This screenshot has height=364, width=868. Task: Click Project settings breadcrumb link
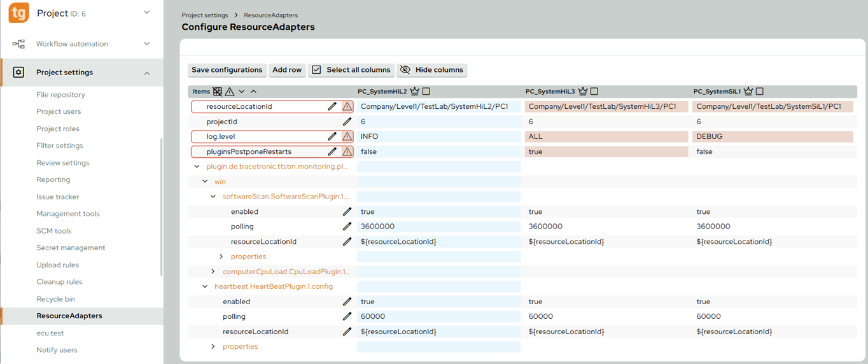pos(205,15)
